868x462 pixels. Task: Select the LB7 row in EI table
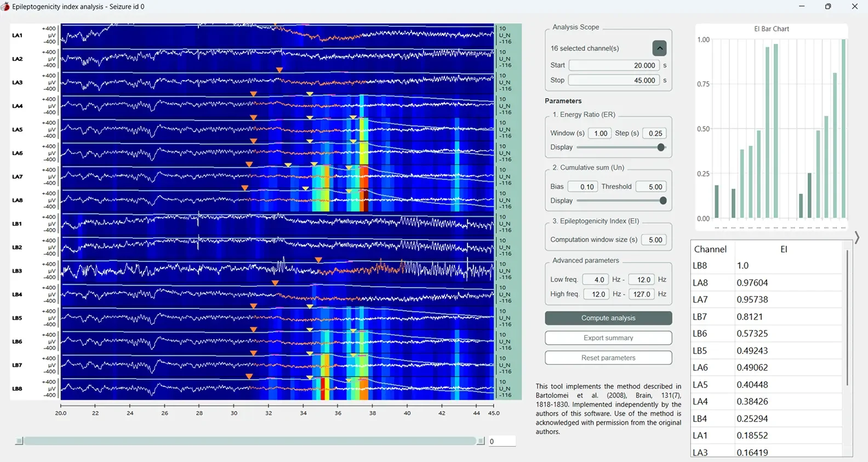coord(767,317)
